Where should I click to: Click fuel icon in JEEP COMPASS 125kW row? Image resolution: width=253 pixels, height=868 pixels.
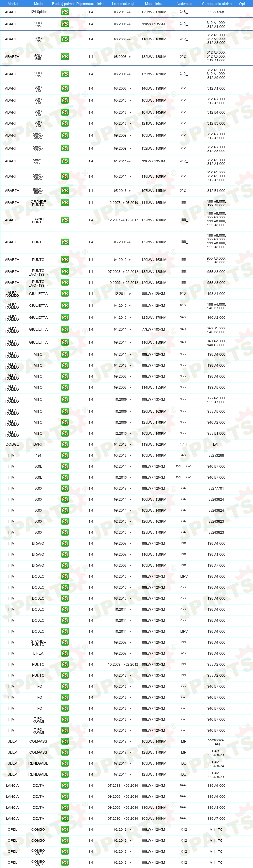click(65, 752)
